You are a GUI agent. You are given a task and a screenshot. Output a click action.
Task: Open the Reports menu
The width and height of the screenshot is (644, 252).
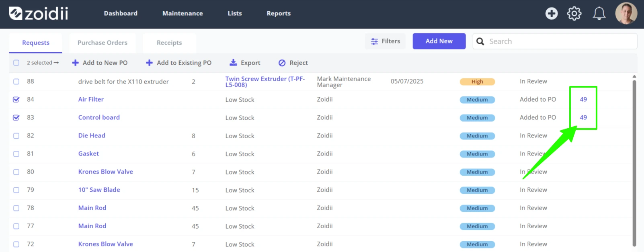tap(279, 13)
